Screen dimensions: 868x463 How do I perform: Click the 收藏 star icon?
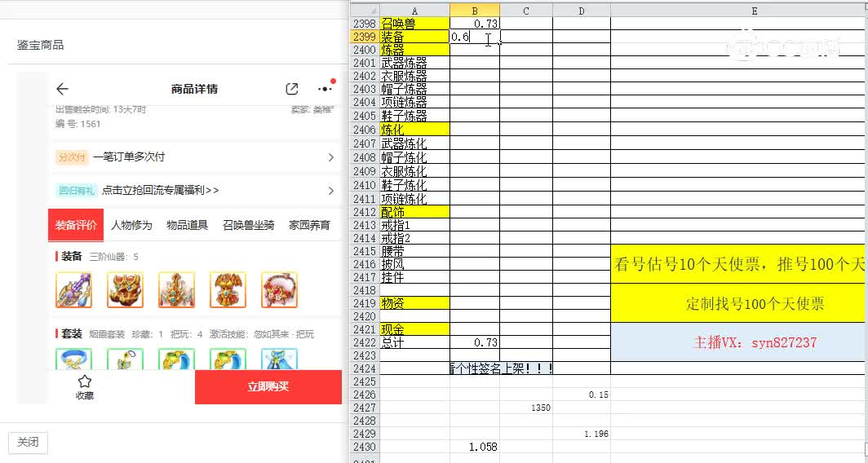tap(85, 381)
